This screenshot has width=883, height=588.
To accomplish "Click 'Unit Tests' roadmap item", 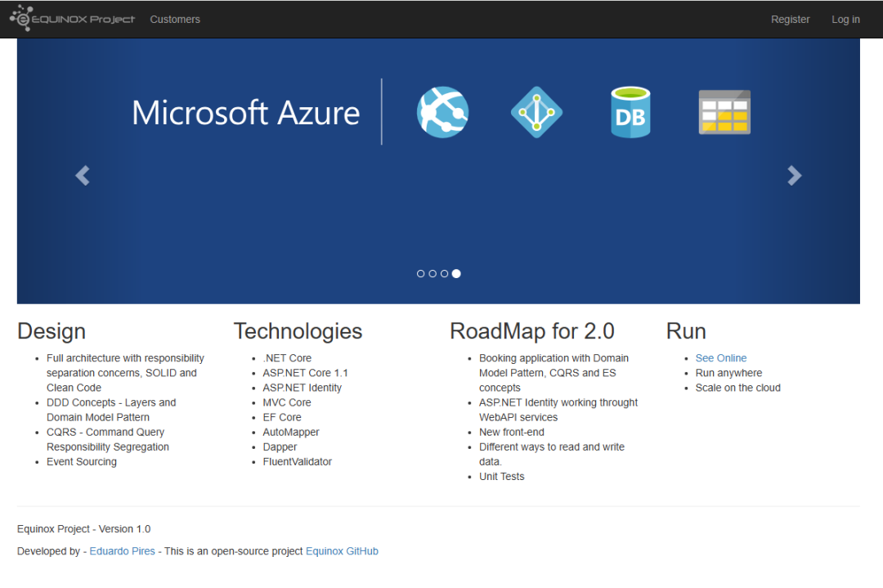I will click(x=502, y=477).
